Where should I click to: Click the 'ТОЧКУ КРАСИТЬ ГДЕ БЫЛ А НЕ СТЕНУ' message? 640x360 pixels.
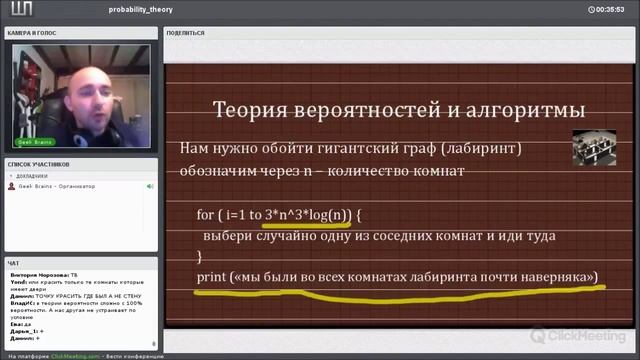(76, 296)
